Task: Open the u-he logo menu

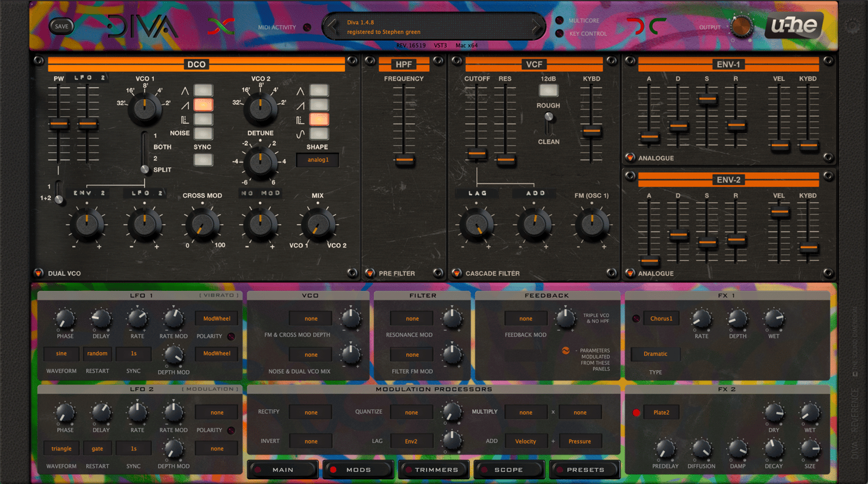Action: [x=794, y=26]
